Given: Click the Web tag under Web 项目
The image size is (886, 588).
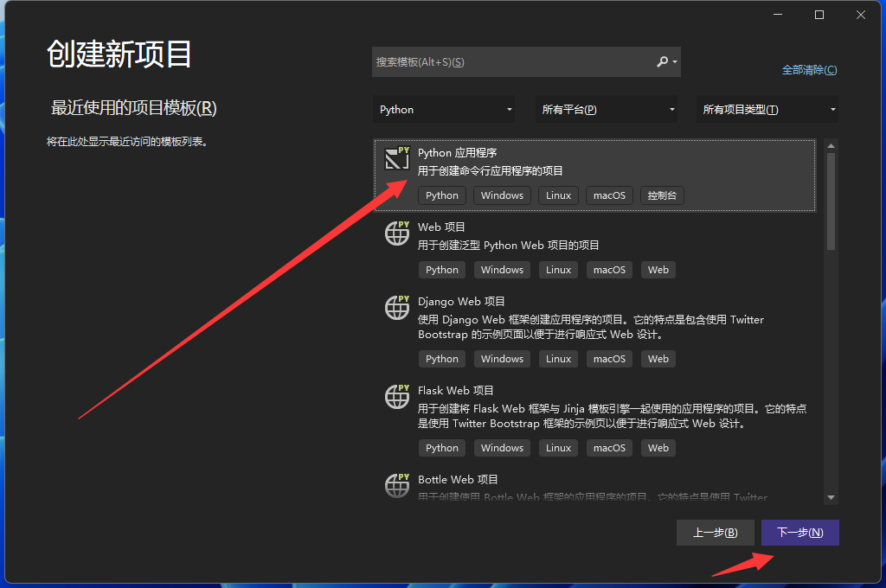Looking at the screenshot, I should click(658, 270).
